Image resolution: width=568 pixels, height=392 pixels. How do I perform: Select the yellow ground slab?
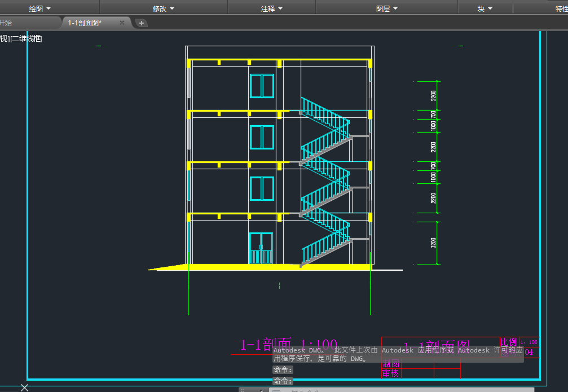[261, 267]
